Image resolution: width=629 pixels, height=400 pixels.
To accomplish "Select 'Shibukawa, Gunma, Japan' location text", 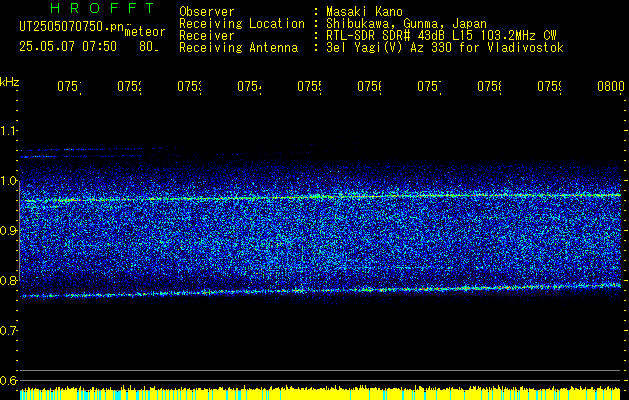I will click(406, 24).
